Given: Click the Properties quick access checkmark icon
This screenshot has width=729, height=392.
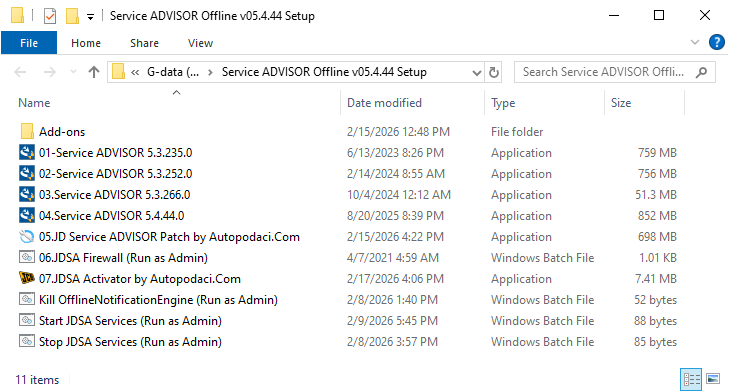Looking at the screenshot, I should [x=50, y=16].
